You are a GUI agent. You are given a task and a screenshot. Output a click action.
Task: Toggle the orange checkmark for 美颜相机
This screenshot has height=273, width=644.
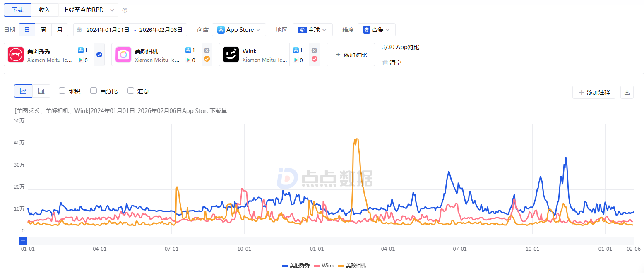click(x=207, y=59)
